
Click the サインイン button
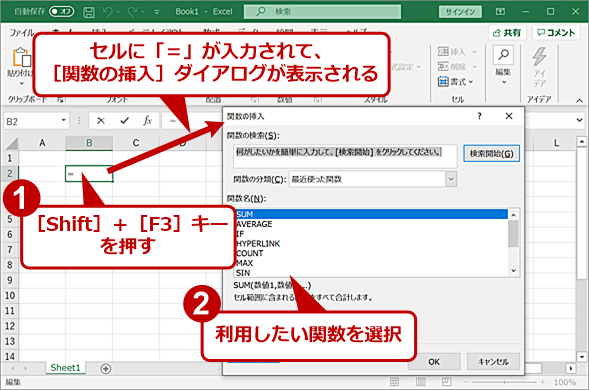click(460, 12)
